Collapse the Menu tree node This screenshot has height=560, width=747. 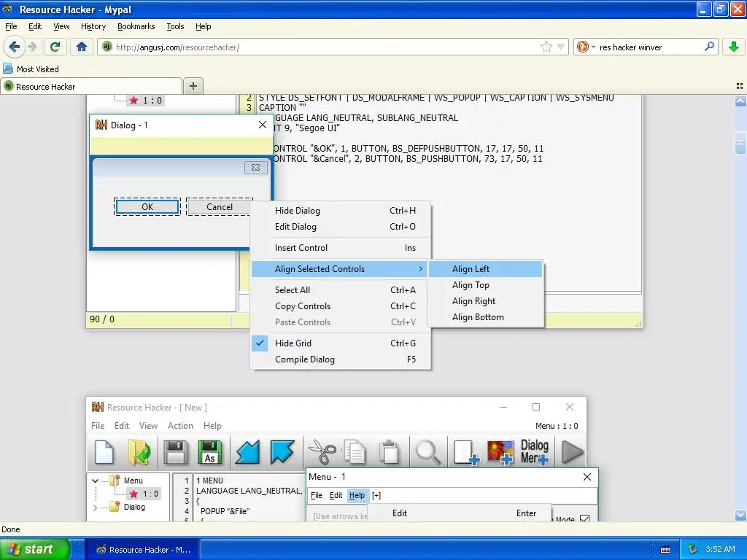tap(96, 481)
